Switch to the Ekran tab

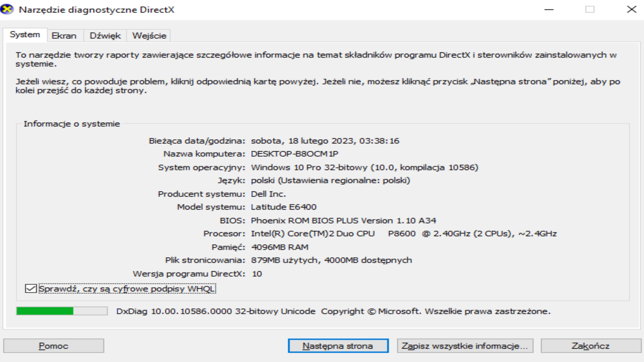click(x=64, y=36)
